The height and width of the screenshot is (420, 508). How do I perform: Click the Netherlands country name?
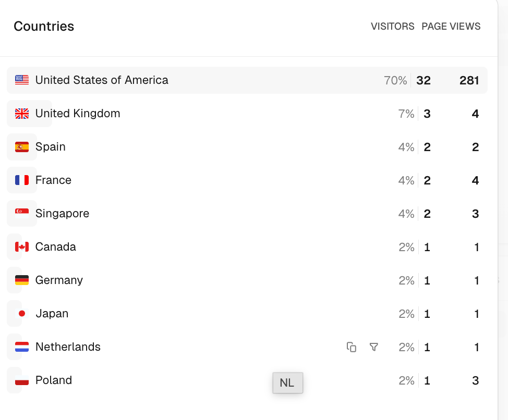[68, 347]
